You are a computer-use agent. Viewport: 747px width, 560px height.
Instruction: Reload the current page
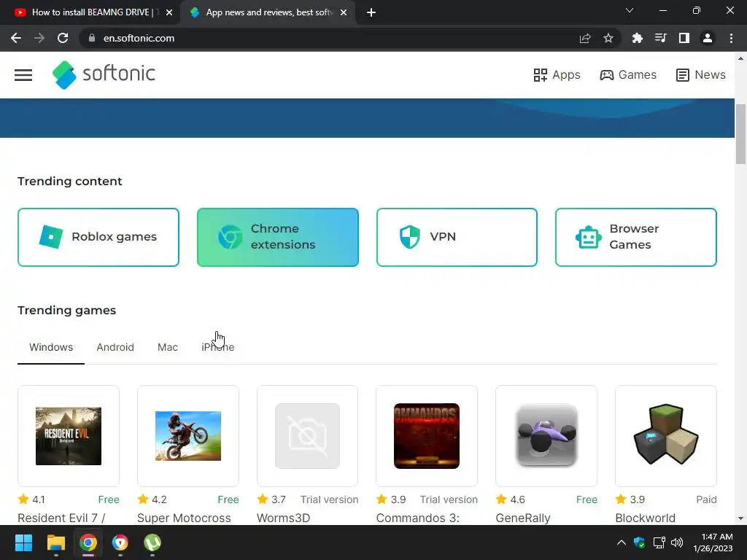tap(63, 38)
